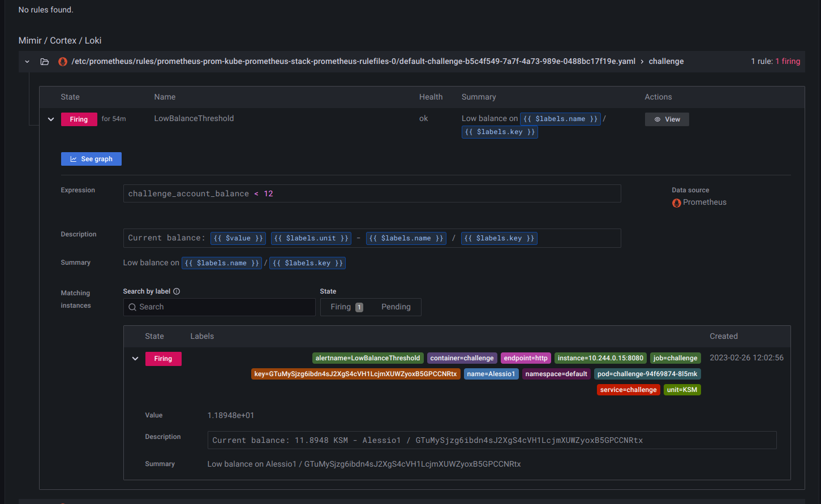Viewport: 821px width, 504px height.
Task: Click the alertname=LowBalanceThreshold label tag
Action: (x=368, y=358)
